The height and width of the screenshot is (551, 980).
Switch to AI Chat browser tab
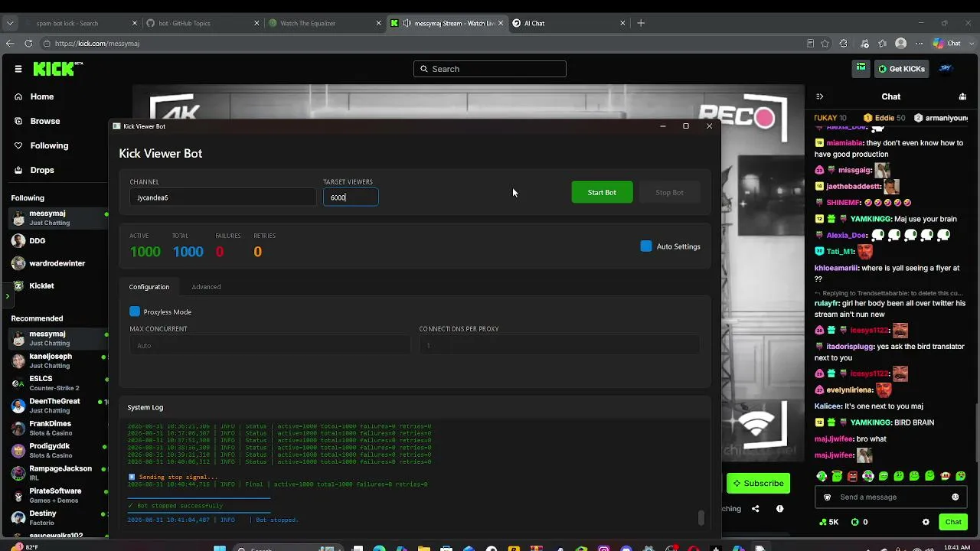pyautogui.click(x=568, y=23)
